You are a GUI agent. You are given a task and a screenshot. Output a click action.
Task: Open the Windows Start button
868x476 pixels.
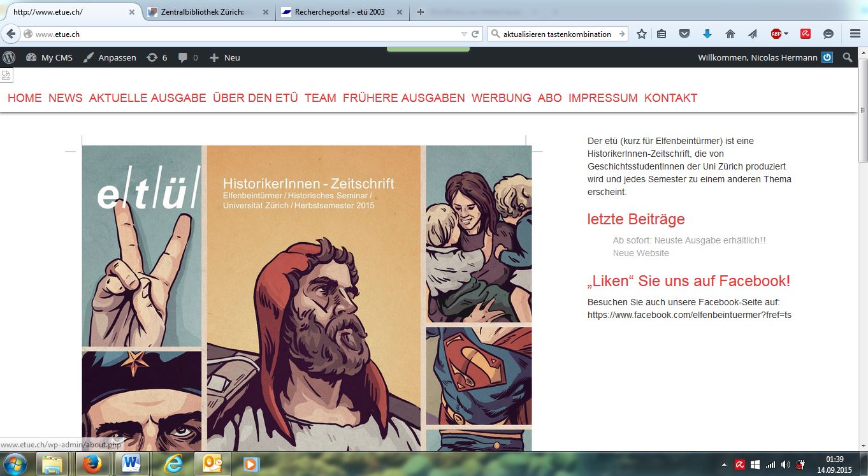coord(15,464)
